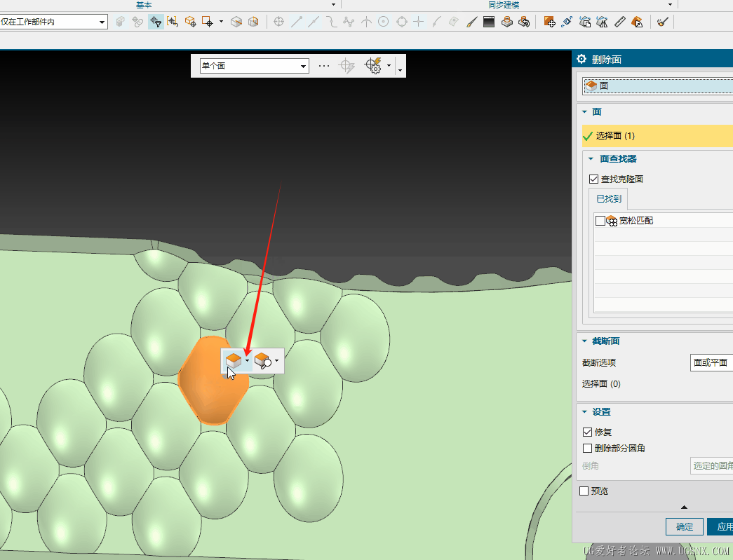This screenshot has width=733, height=560.
Task: Click the paintbrush edit display icon
Action: click(x=471, y=22)
